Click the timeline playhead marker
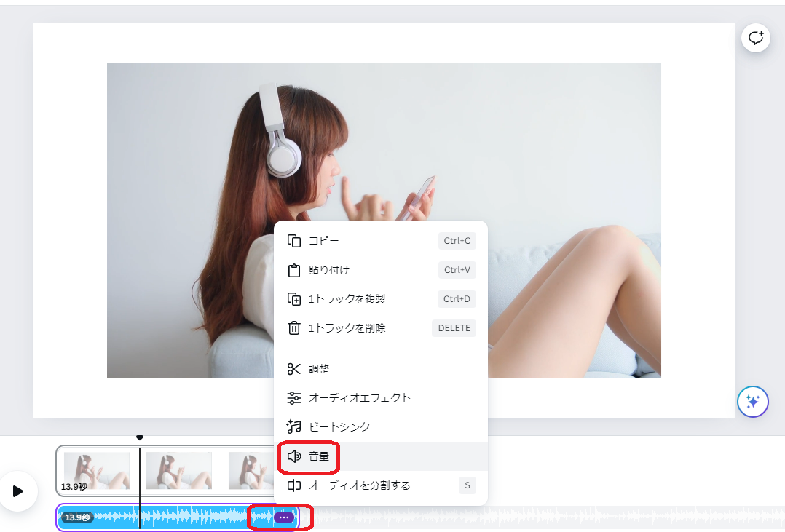The image size is (785, 532). (140, 437)
